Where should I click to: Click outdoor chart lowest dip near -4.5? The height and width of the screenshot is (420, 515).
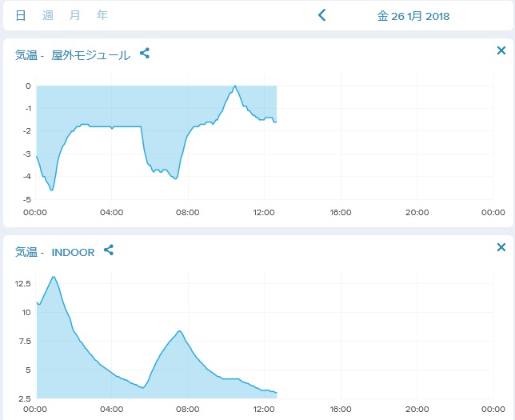52,190
